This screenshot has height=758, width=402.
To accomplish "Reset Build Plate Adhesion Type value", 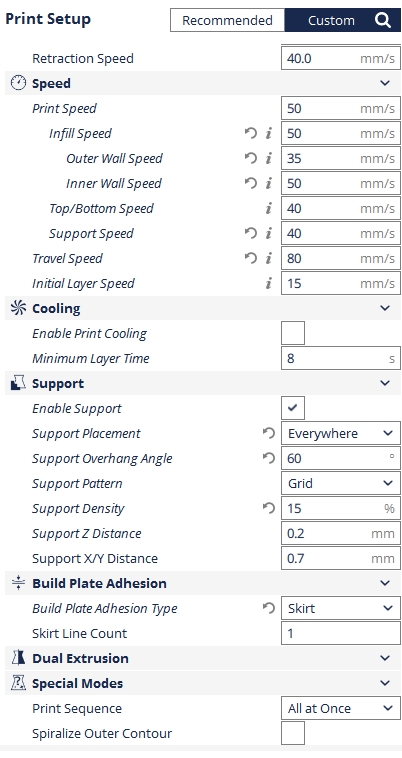I will (268, 609).
